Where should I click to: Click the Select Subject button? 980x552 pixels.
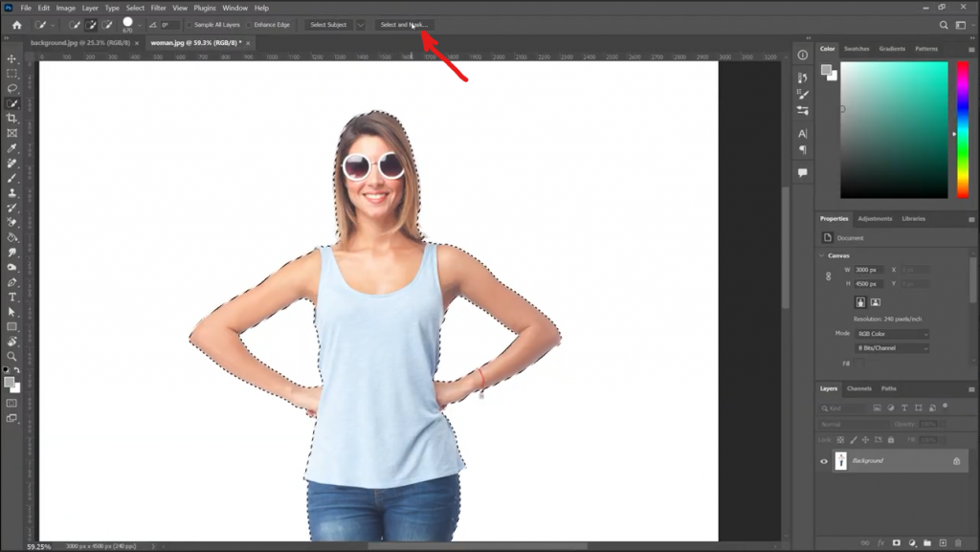click(x=328, y=25)
